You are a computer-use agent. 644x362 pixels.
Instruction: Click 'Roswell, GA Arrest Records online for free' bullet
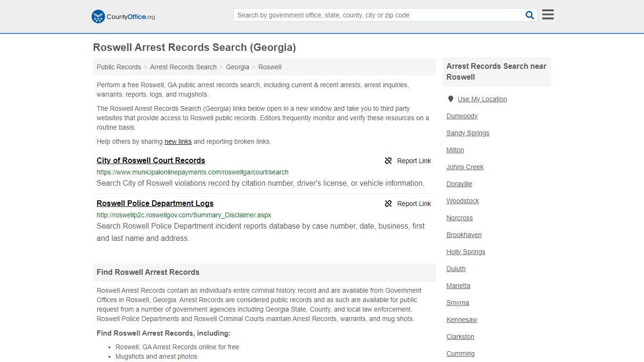(177, 347)
